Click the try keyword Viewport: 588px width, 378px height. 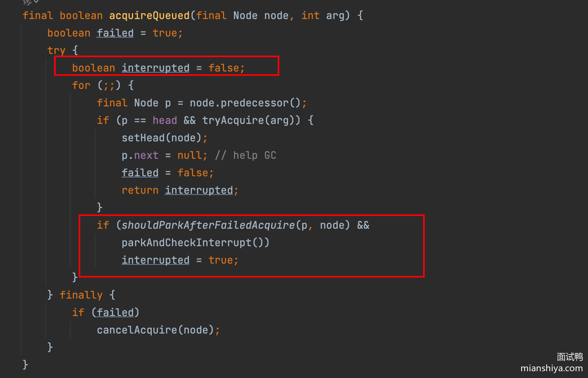pyautogui.click(x=56, y=50)
